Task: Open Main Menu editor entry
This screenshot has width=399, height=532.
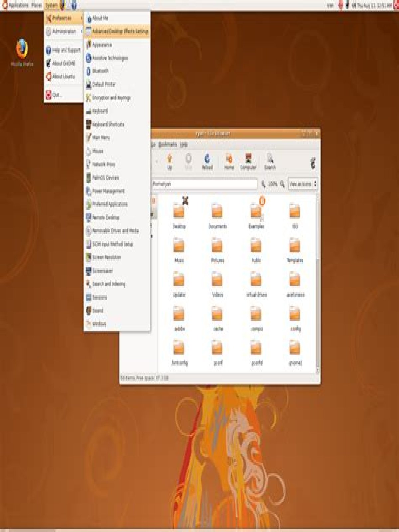Action: [x=117, y=138]
